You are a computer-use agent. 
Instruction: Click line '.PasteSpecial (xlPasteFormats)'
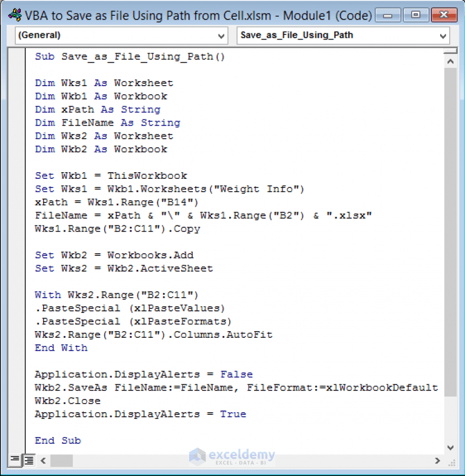click(133, 321)
